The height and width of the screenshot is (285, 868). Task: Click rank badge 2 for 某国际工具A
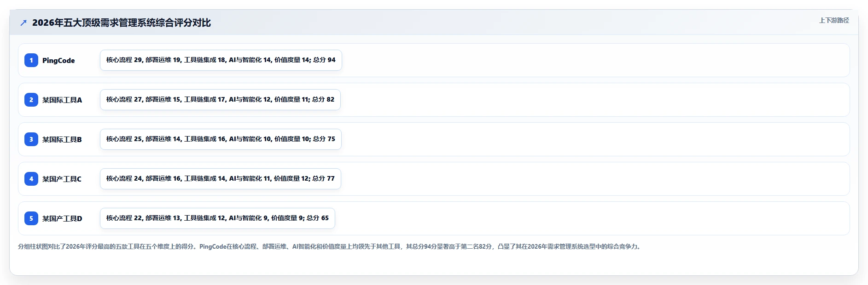[x=31, y=100]
